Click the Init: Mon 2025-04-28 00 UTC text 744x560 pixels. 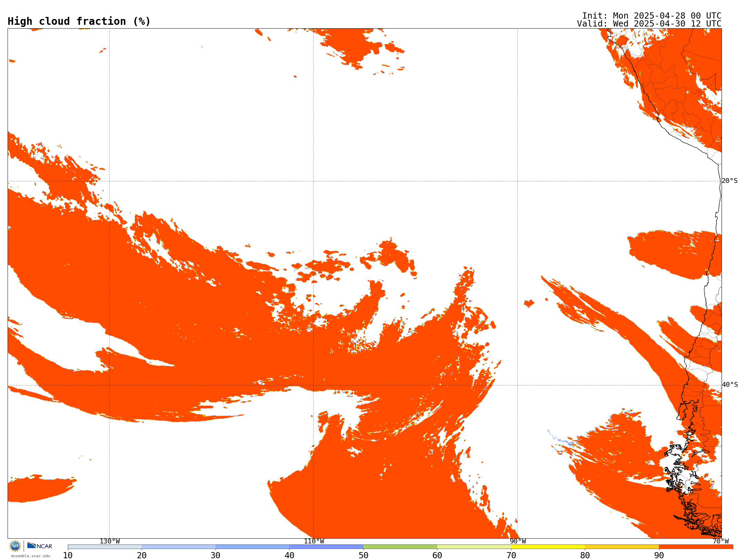point(652,16)
